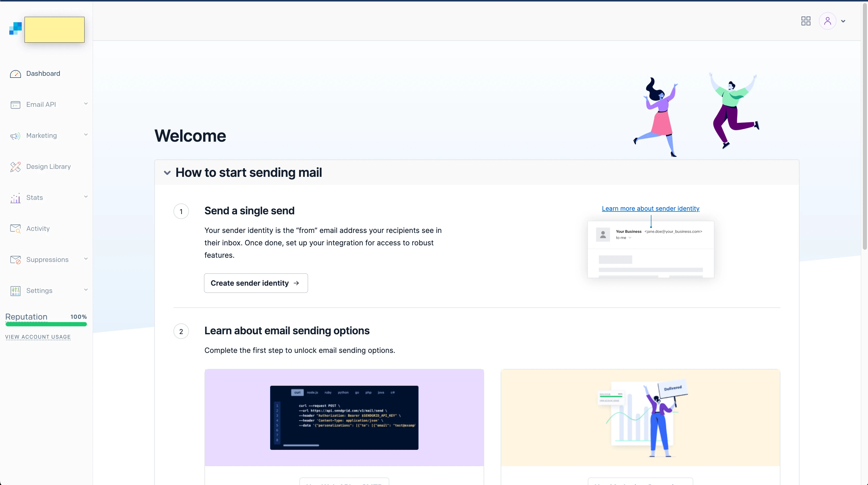Select the Stats menu item
Viewport: 868px width, 485px height.
34,198
